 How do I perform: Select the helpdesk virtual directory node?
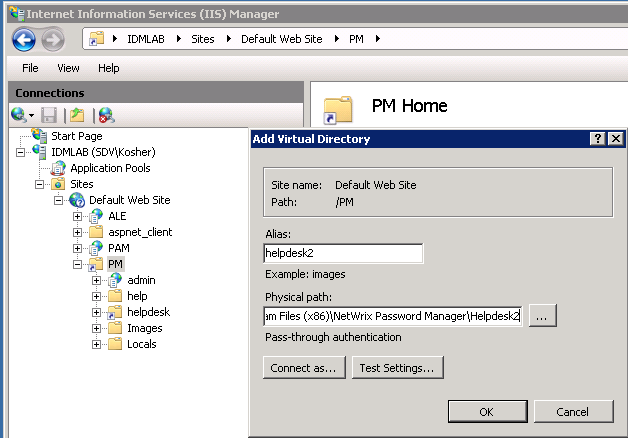[148, 312]
